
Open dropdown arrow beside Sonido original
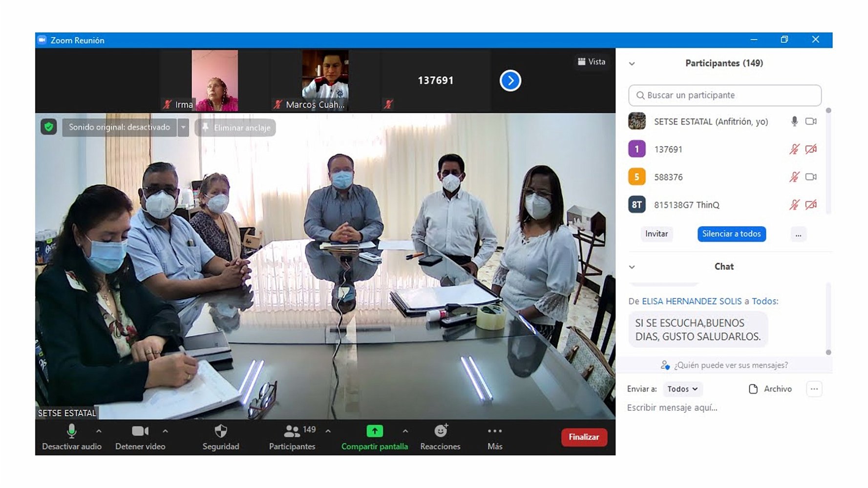coord(183,127)
